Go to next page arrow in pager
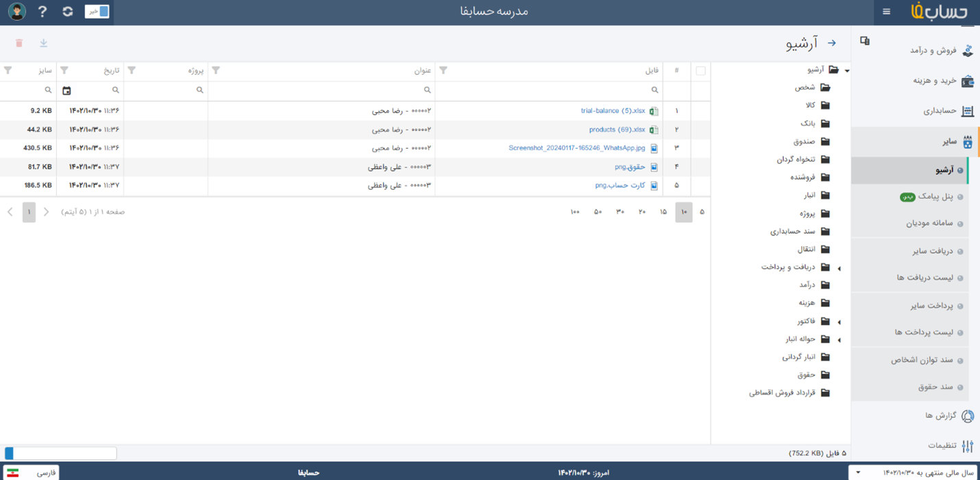The height and width of the screenshot is (480, 980). (x=10, y=212)
